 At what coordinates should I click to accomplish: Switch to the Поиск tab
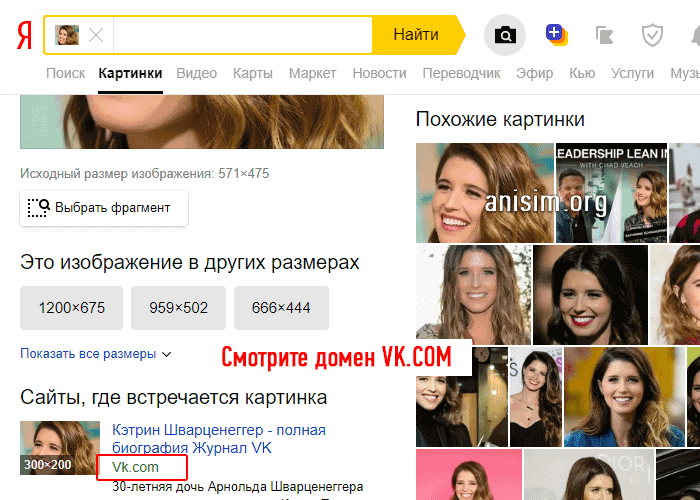(x=66, y=73)
